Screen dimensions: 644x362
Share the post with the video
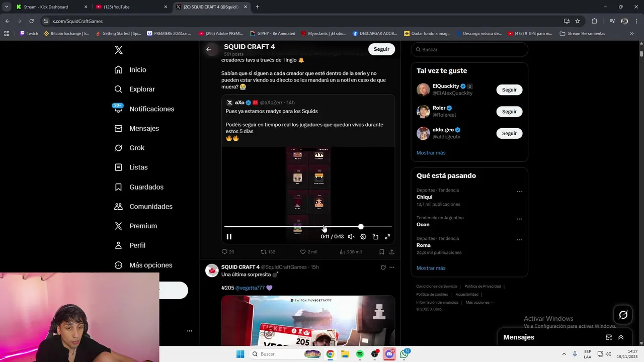pyautogui.click(x=392, y=252)
